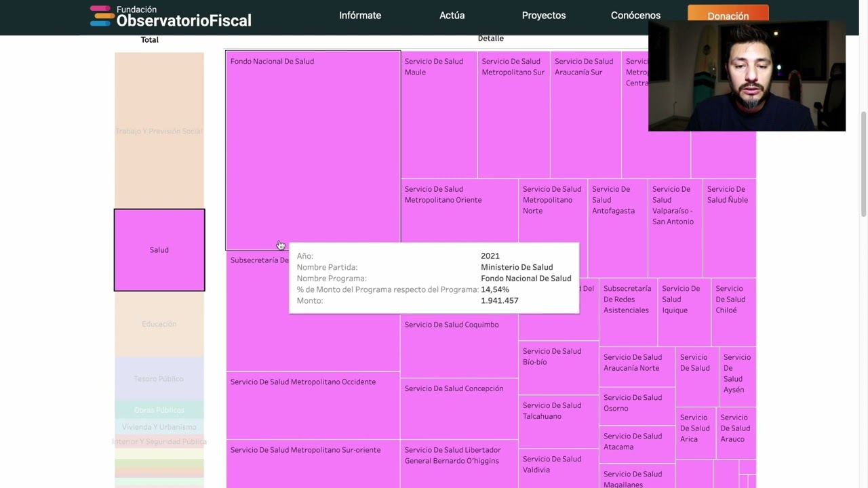Select the Obras Públicas block

tap(159, 410)
